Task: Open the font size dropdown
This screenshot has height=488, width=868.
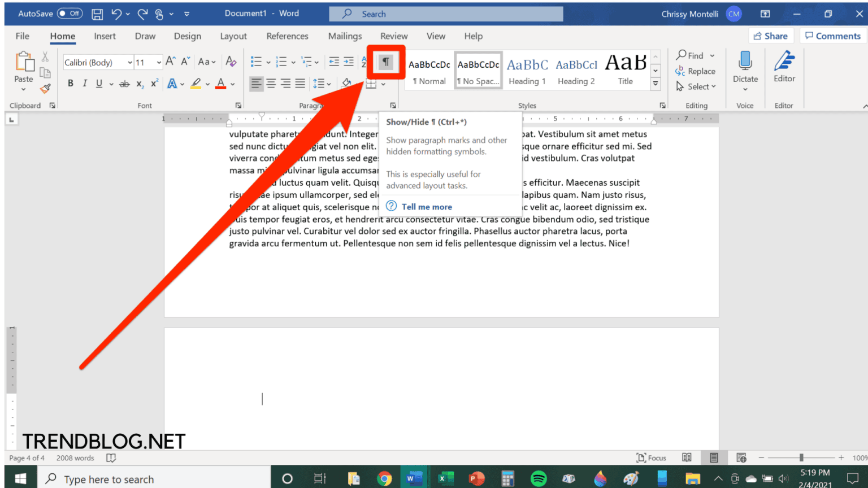Action: (157, 62)
